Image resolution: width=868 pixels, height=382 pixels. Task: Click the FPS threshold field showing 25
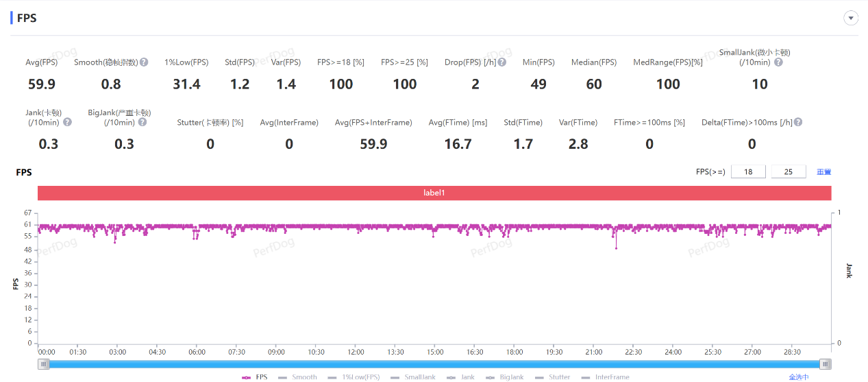pyautogui.click(x=789, y=172)
